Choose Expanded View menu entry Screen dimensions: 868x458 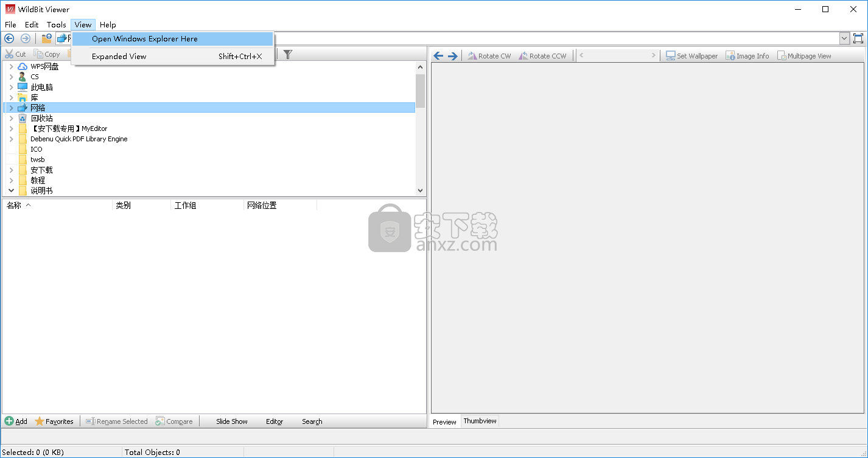click(173, 56)
